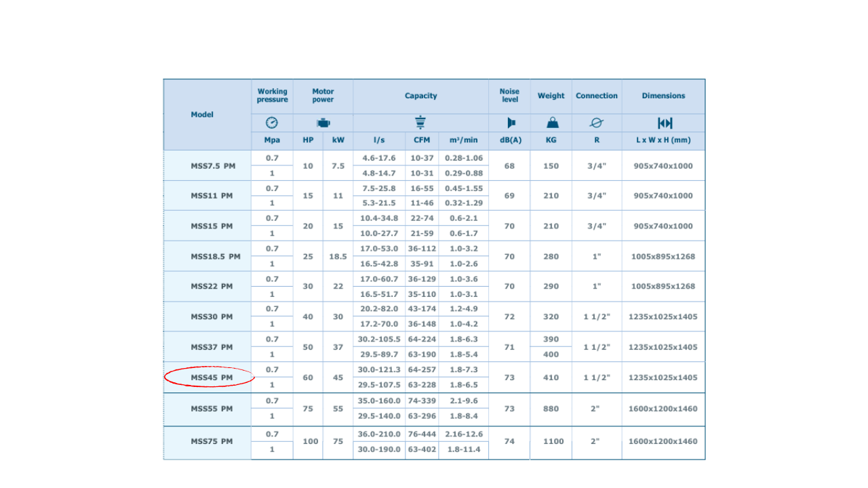This screenshot has height=488, width=868.
Task: Click the weight value 400
Action: click(x=551, y=354)
